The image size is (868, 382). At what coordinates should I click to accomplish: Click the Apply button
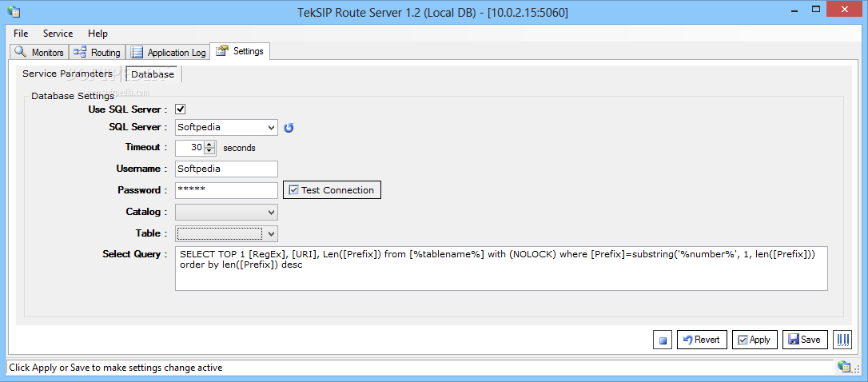point(755,340)
